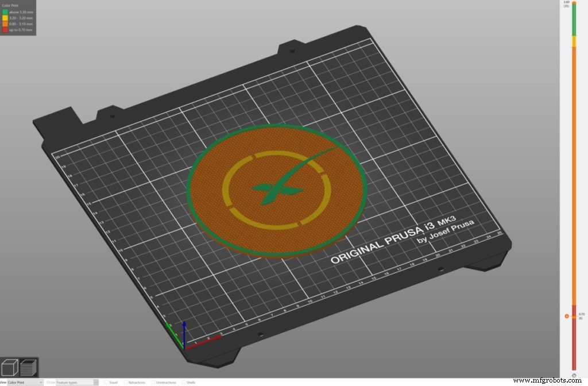Open the Show "Feature types" dropdown
This screenshot has height=386, width=588.
coord(76,381)
